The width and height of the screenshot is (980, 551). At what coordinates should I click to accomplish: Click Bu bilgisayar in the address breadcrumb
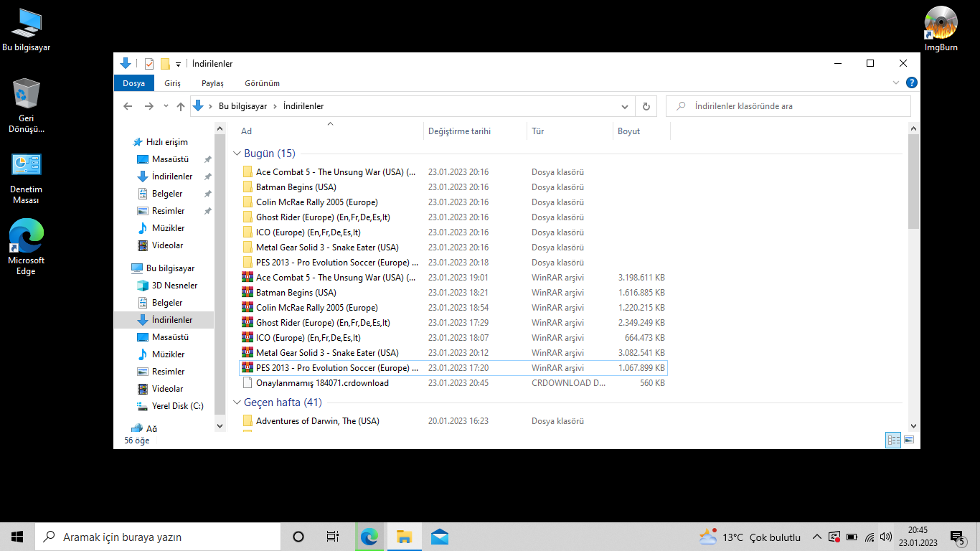click(x=242, y=106)
